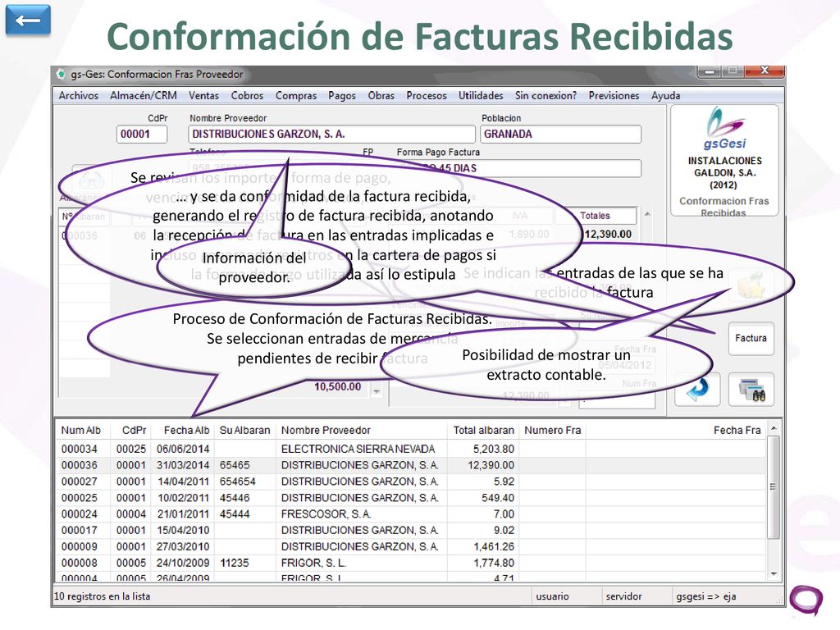840x630 pixels.
Task: Select albaran row 000027
Action: click(411, 482)
